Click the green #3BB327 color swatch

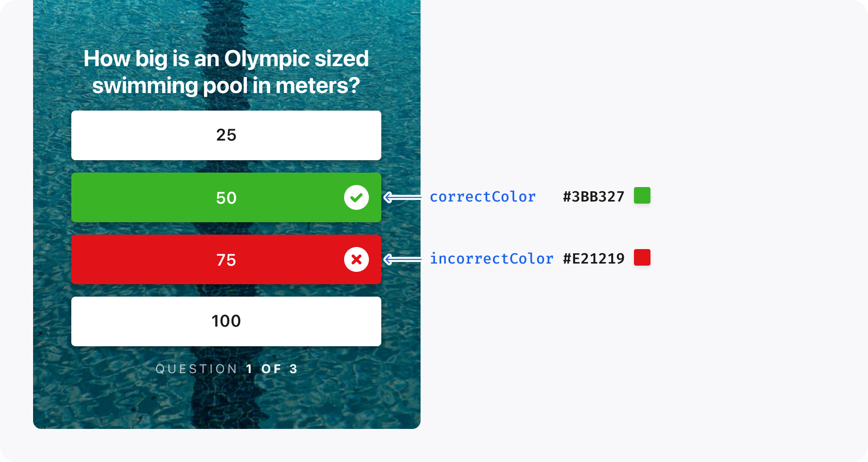coord(642,196)
